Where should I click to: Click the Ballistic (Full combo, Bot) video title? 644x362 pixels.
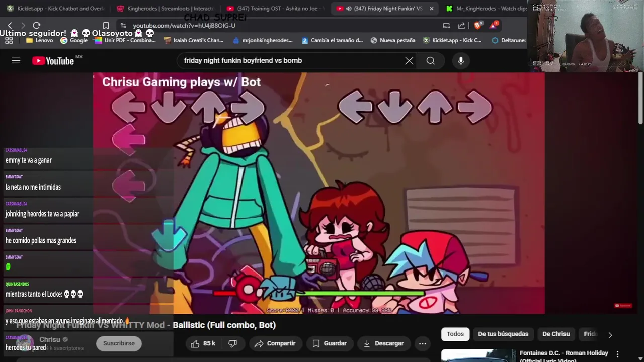pyautogui.click(x=224, y=325)
